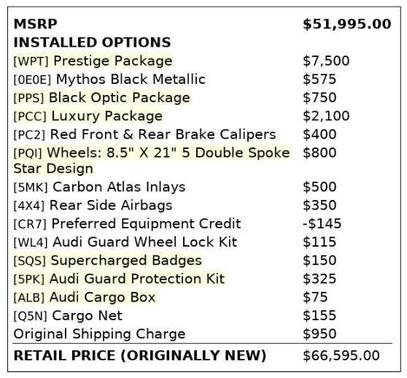The width and height of the screenshot is (407, 378).
Task: Select the retail price $66,595.00
Action: point(341,355)
